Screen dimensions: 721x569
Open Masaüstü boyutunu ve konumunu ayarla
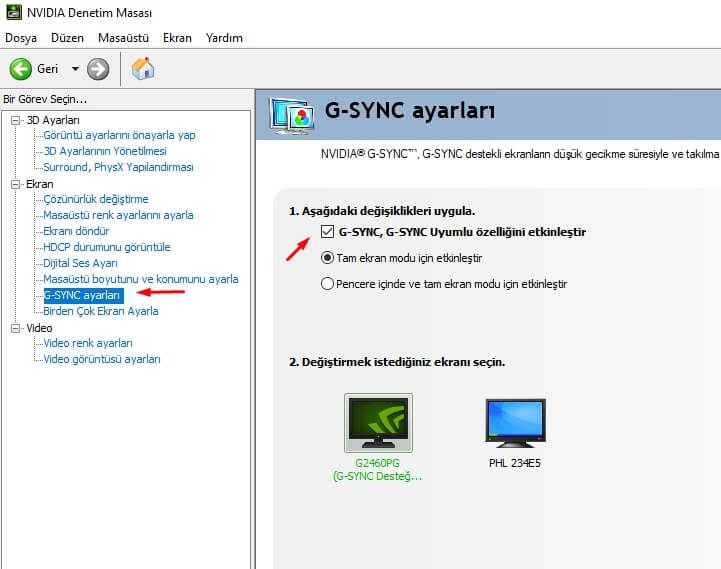(x=141, y=279)
